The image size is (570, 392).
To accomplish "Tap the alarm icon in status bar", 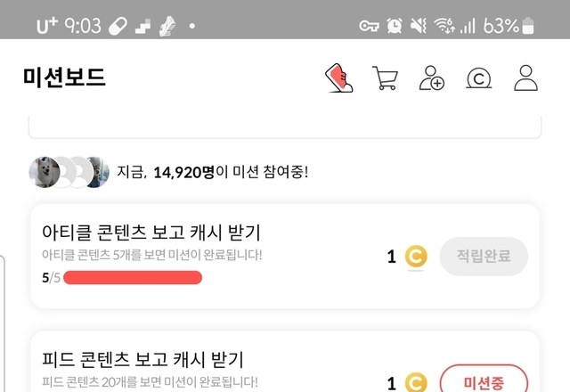I will pos(394,26).
